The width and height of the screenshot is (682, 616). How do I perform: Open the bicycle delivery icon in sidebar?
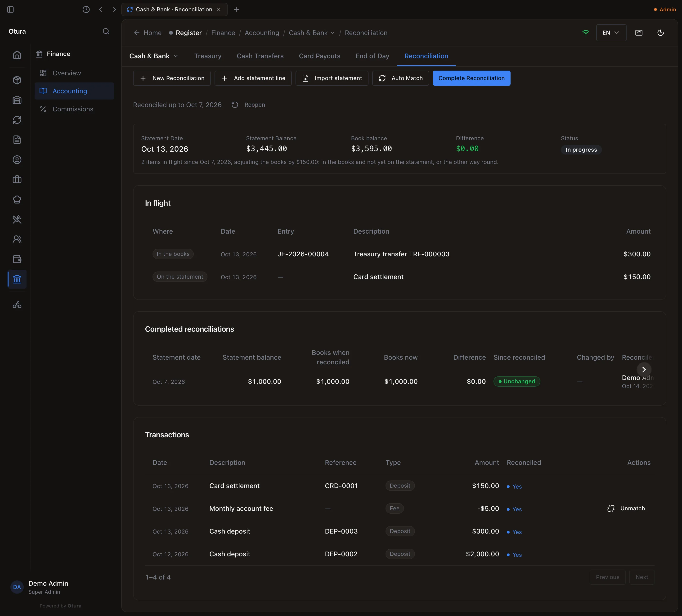click(x=17, y=305)
